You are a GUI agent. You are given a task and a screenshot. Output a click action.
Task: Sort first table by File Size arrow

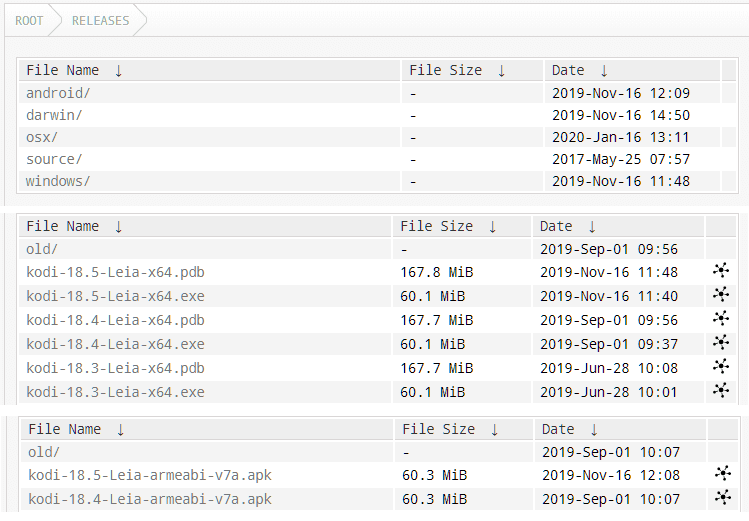(501, 71)
